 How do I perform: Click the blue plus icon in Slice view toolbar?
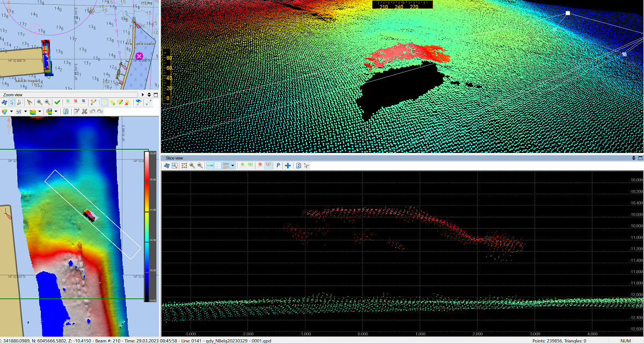click(288, 166)
